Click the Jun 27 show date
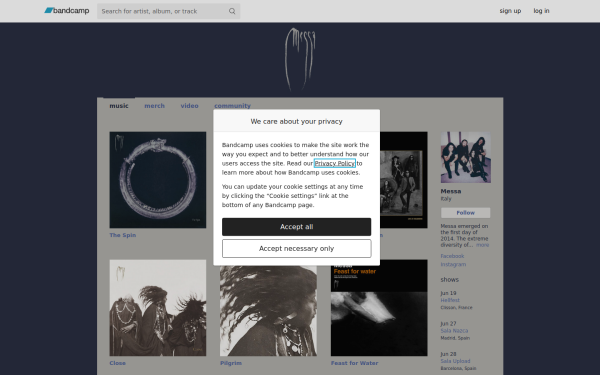The image size is (600, 375). point(448,323)
